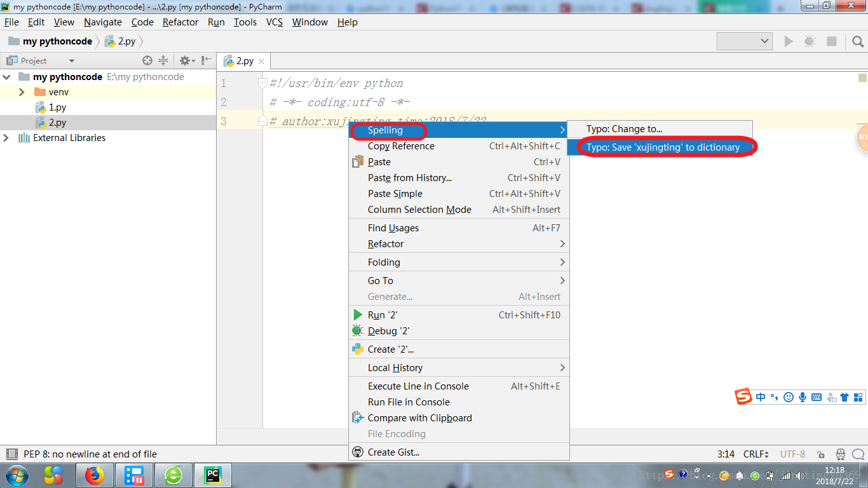Expand the Folding submenu
The width and height of the screenshot is (868, 488).
[x=459, y=262]
